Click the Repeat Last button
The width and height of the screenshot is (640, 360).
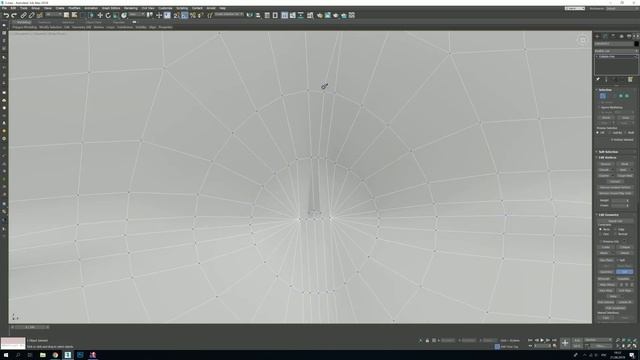(x=615, y=221)
